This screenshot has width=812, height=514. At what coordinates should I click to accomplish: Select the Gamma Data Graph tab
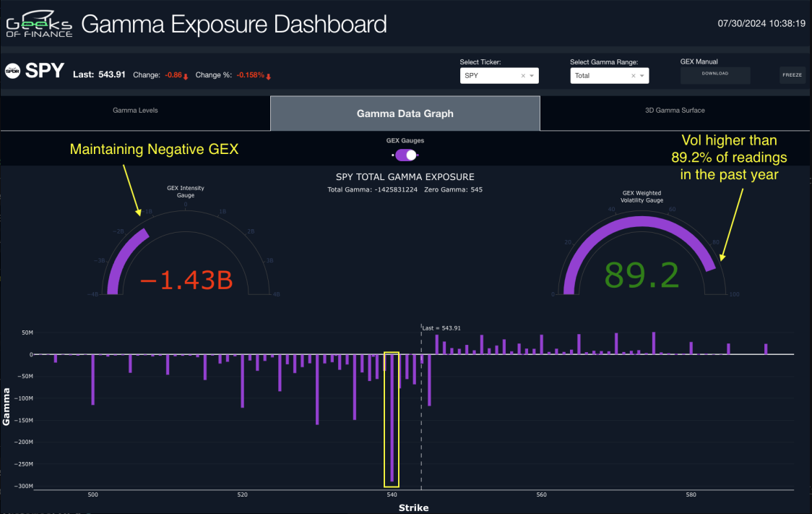tap(405, 113)
